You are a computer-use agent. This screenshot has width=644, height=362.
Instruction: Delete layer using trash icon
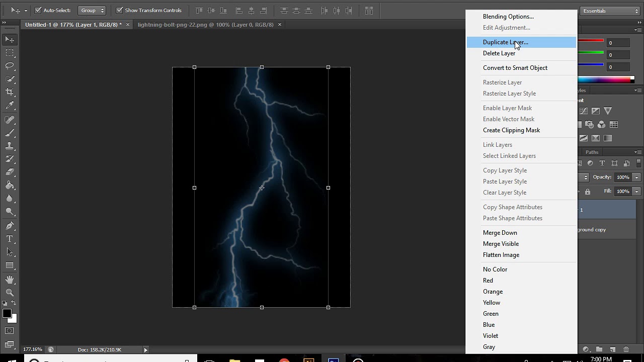626,349
